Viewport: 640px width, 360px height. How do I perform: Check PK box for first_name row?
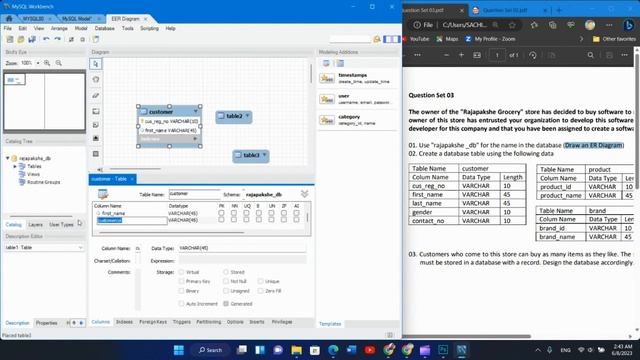tap(221, 213)
